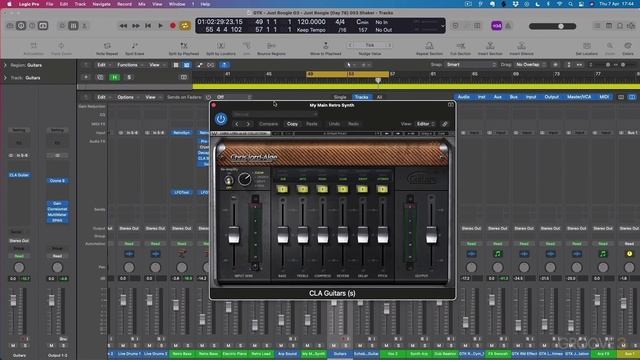This screenshot has width=640, height=360.
Task: Adjust CLA Guitars Output fader
Action: pyautogui.click(x=431, y=235)
